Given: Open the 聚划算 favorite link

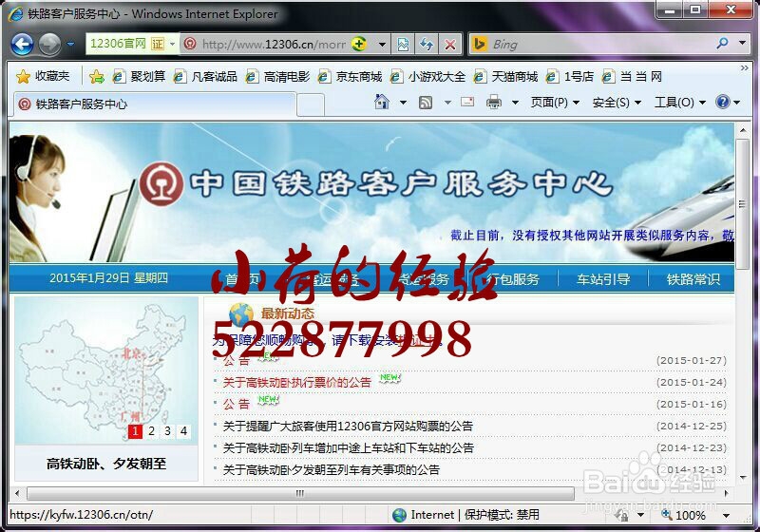Looking at the screenshot, I should pos(139,76).
